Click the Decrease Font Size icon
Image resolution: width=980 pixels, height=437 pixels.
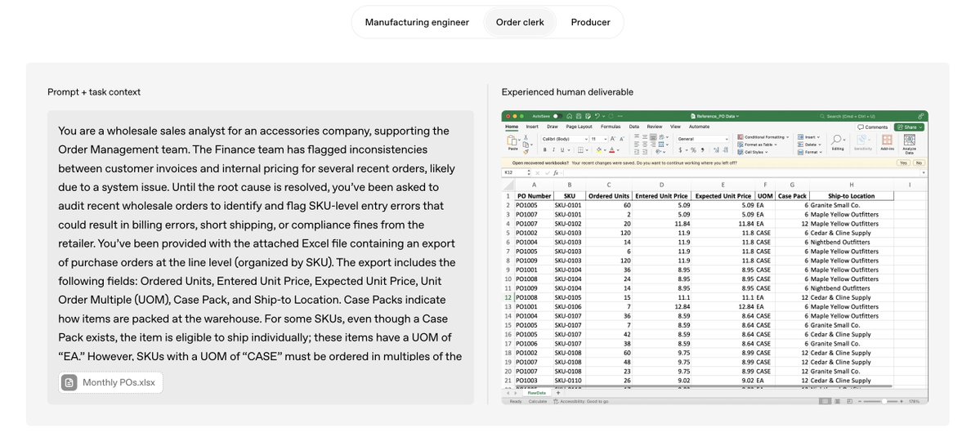pos(621,139)
